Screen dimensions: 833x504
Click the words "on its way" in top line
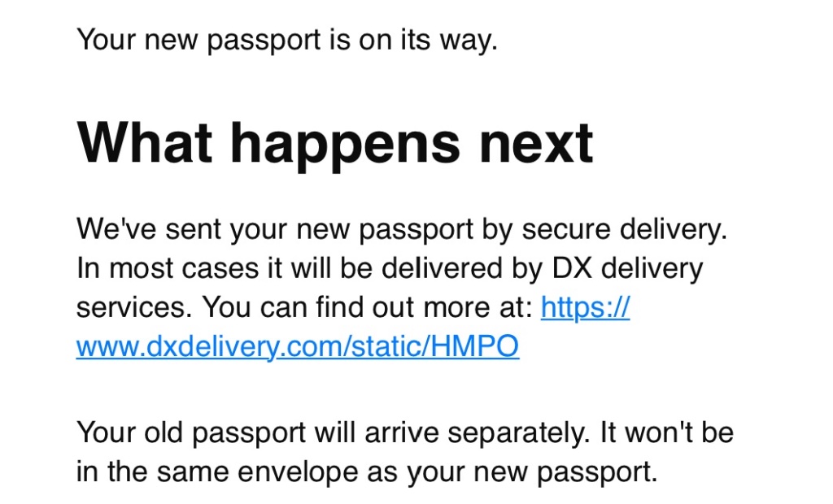point(428,40)
